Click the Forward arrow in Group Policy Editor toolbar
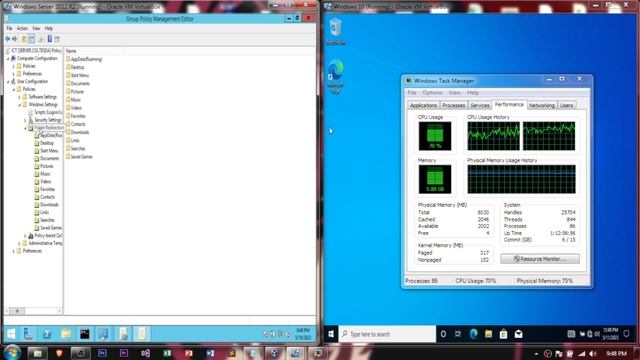The width and height of the screenshot is (640, 360). 15,39
